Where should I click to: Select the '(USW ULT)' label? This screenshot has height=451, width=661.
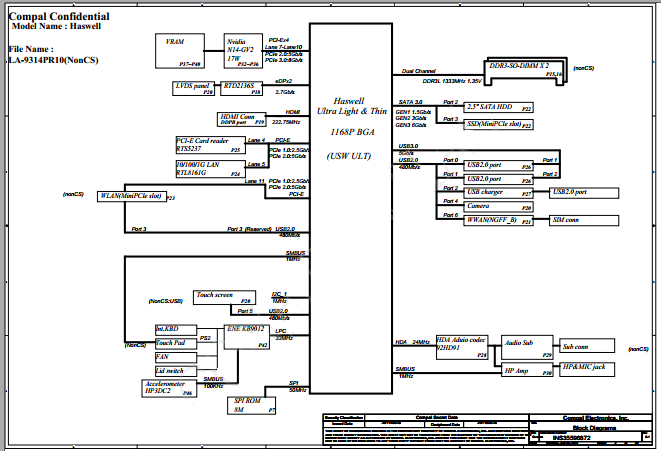click(x=349, y=156)
